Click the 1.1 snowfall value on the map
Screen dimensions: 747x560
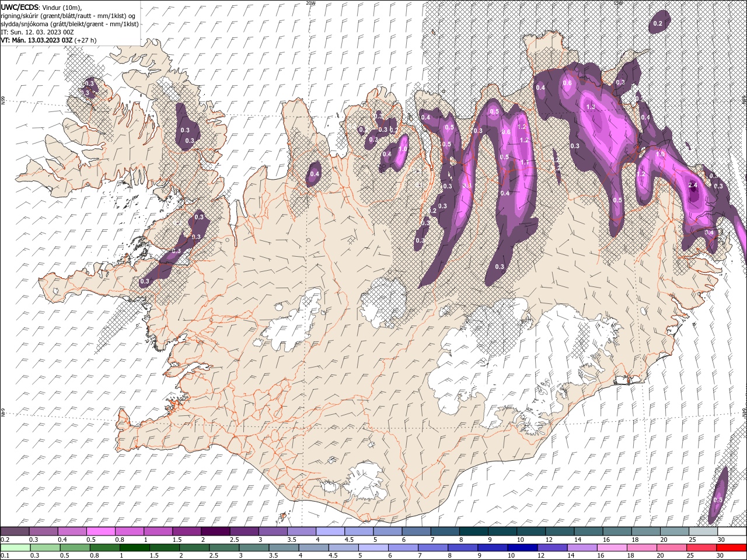(525, 163)
